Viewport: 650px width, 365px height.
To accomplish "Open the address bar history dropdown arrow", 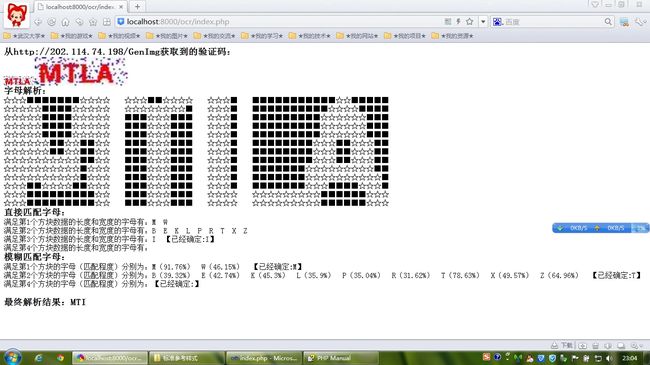I will [x=483, y=22].
